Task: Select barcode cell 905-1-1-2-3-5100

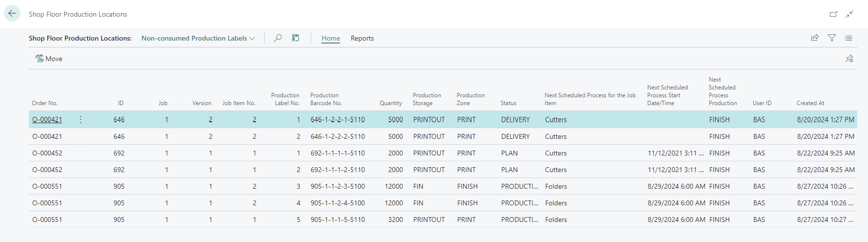Action: click(338, 186)
